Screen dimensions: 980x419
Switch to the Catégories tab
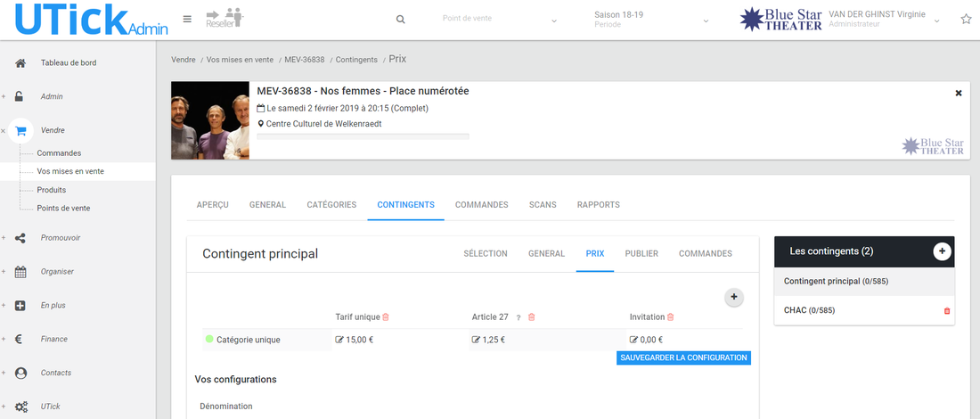pos(331,205)
